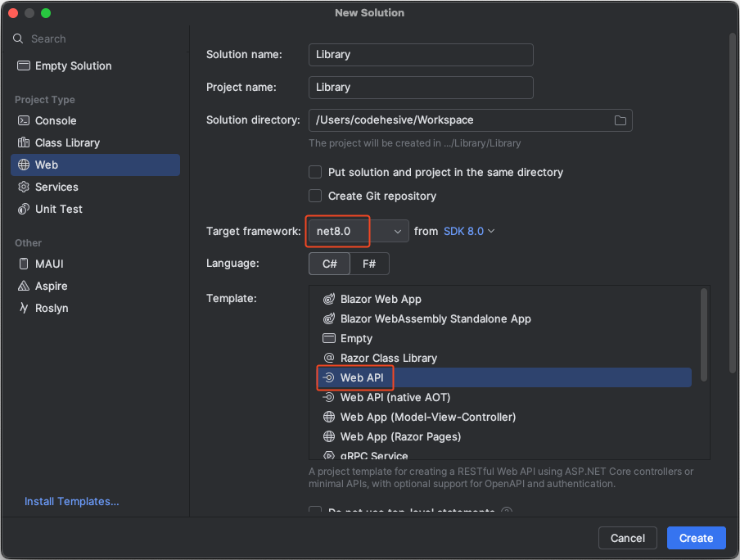The image size is (740, 560).
Task: Click the Aspire triangle icon
Action: click(24, 286)
